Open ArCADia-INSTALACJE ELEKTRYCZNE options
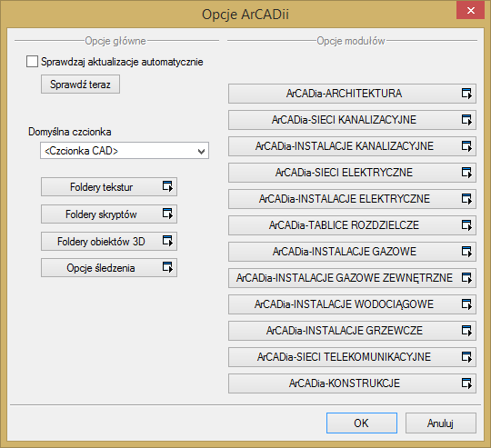 tap(352, 199)
